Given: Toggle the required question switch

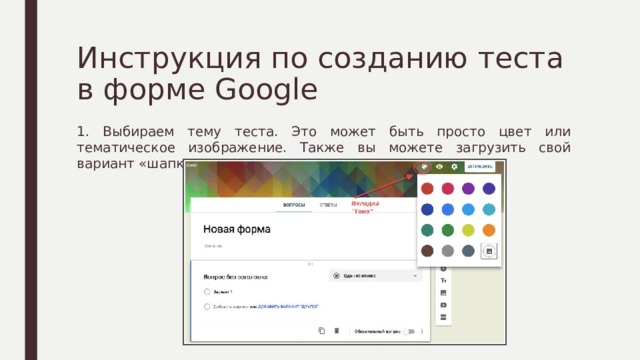Looking at the screenshot, I should pyautogui.click(x=409, y=331).
